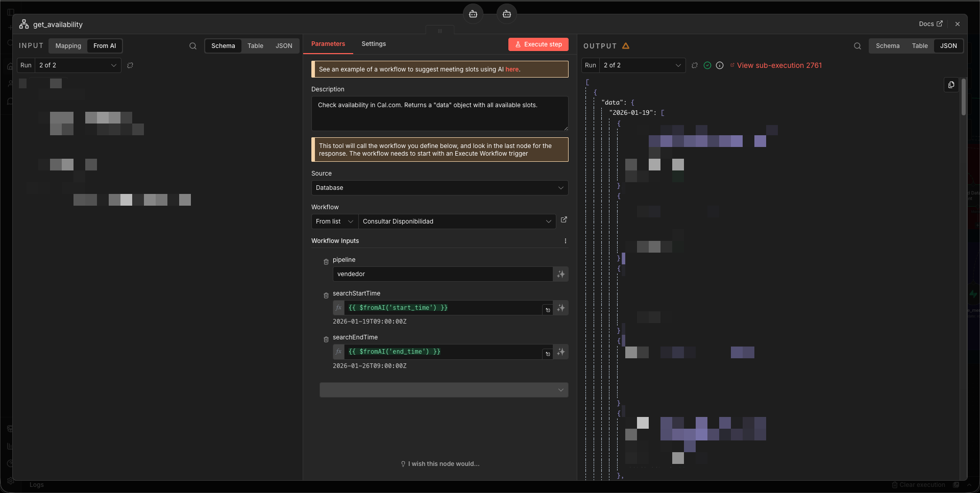Click the Description text field
This screenshot has width=980, height=493.
pyautogui.click(x=439, y=113)
